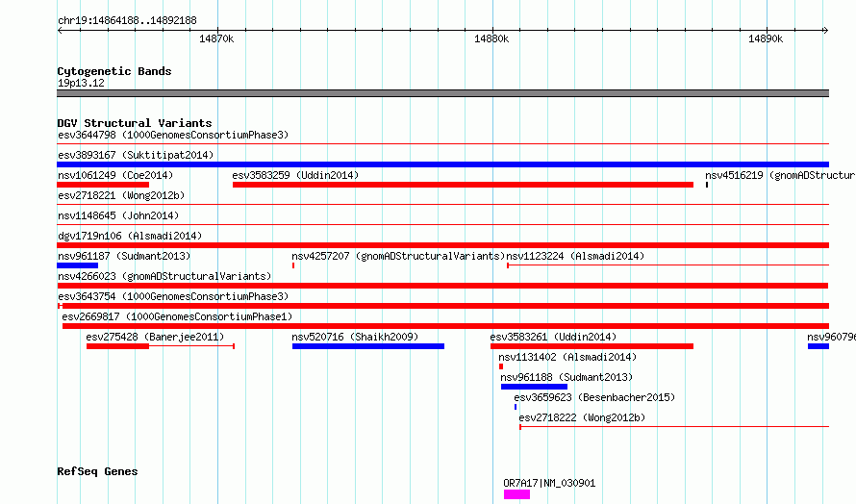This screenshot has height=504, width=856.
Task: Open variant esv3659623 (Besenbacher2015) label
Action: pos(594,397)
